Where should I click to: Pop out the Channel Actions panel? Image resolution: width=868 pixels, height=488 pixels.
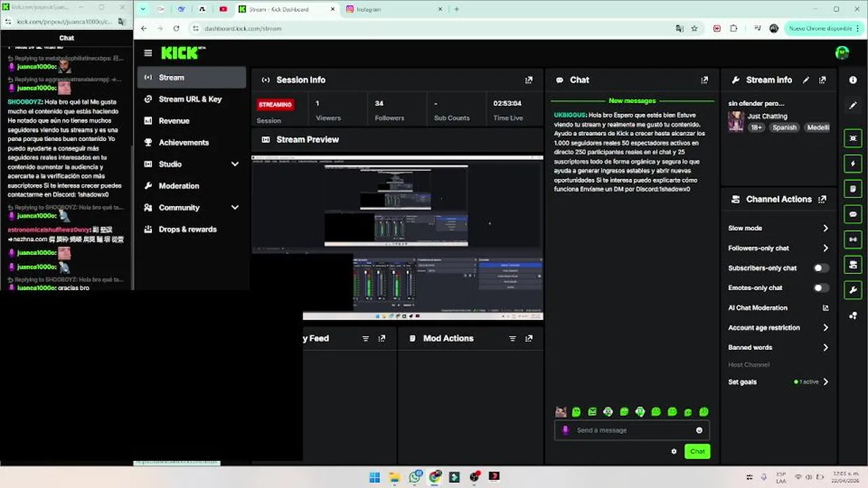pyautogui.click(x=823, y=199)
